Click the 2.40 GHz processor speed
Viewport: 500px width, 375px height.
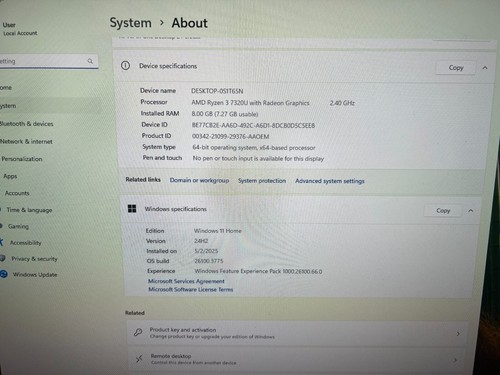pos(342,103)
